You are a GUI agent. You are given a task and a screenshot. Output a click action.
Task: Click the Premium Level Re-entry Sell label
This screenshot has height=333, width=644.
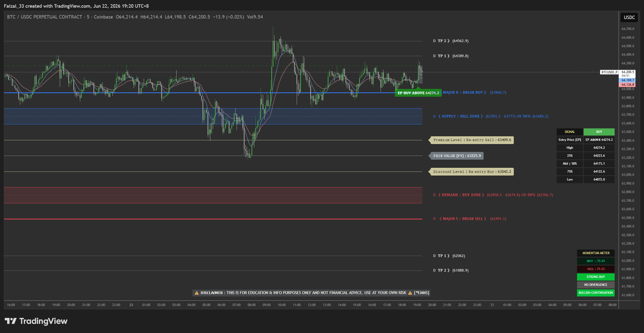(x=472, y=140)
